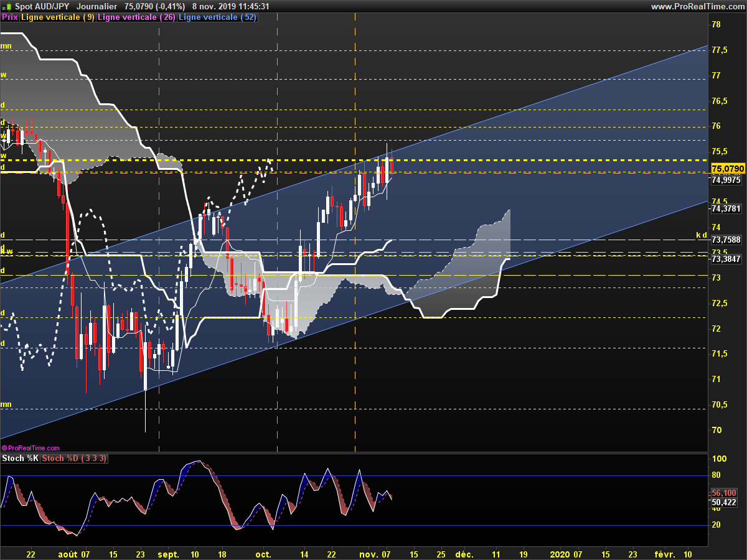
Task: Select the Ligne verticale (52) label
Action: click(x=217, y=17)
